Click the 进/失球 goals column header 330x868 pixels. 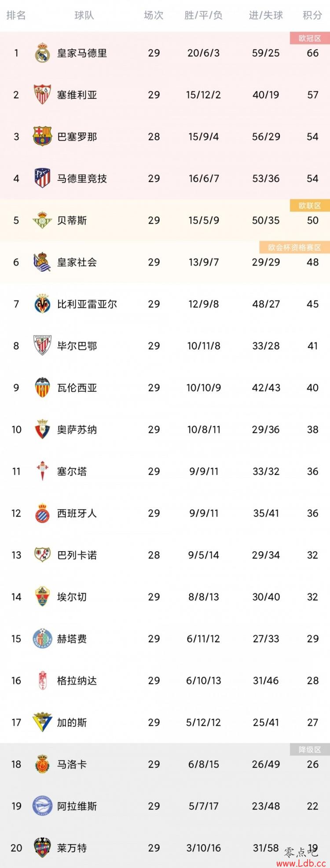point(266,15)
